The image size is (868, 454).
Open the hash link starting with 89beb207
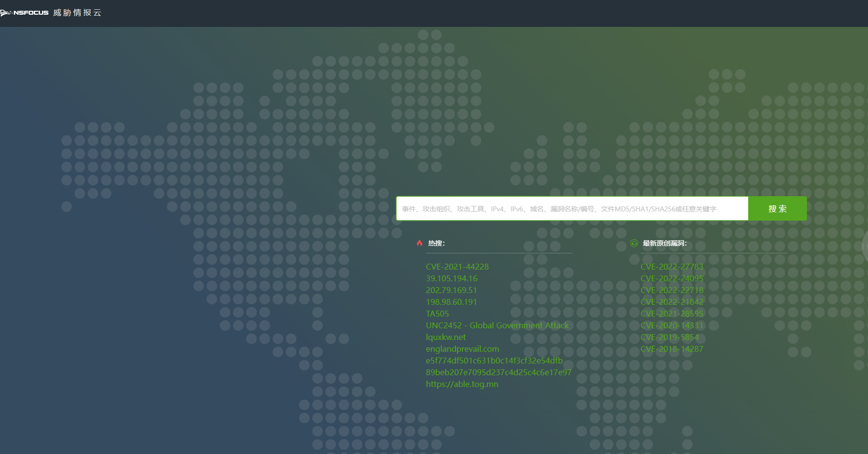pos(498,372)
